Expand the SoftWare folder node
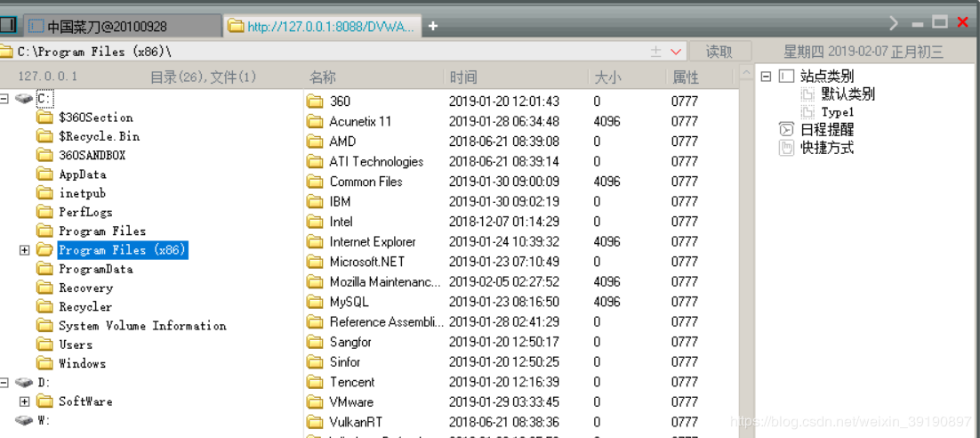The height and width of the screenshot is (438, 980). [x=24, y=401]
